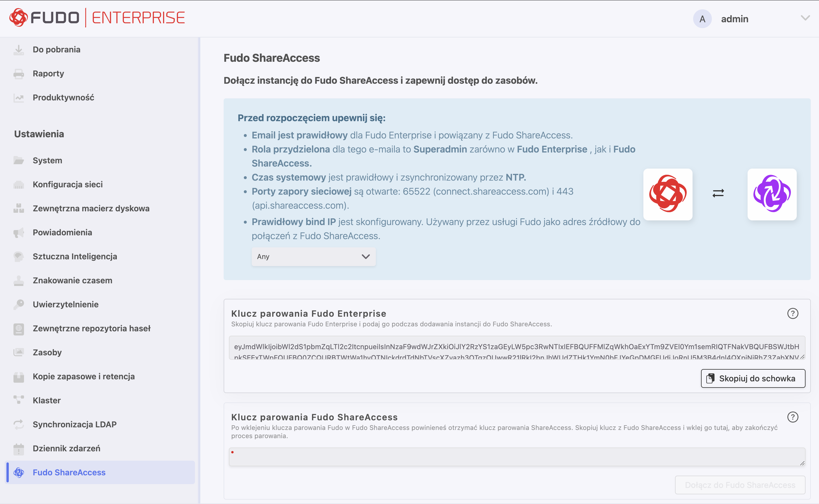
Task: Click the Fudo Enterprise pairing key textbox
Action: 517,348
